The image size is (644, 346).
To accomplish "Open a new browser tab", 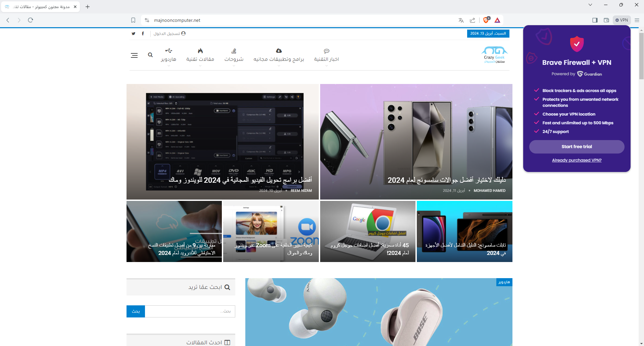I will (88, 7).
